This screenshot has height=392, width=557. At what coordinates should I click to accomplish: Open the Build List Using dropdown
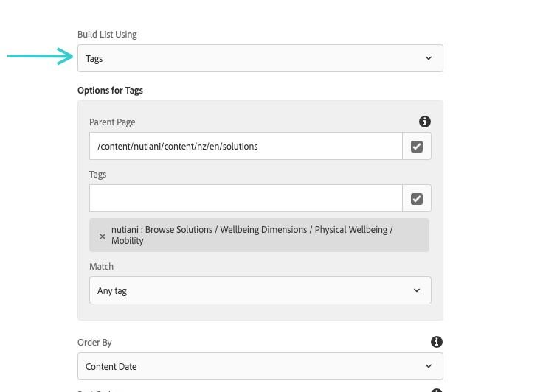pos(260,58)
